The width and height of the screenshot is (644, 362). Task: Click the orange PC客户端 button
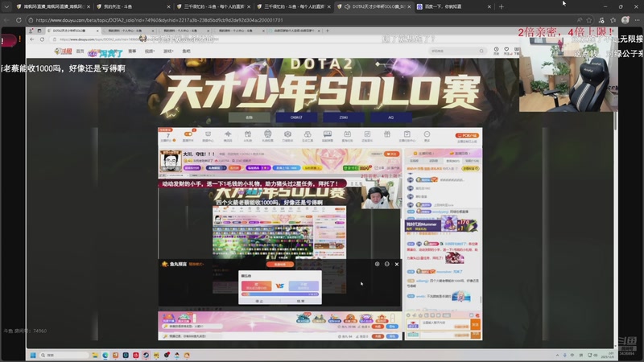(467, 135)
